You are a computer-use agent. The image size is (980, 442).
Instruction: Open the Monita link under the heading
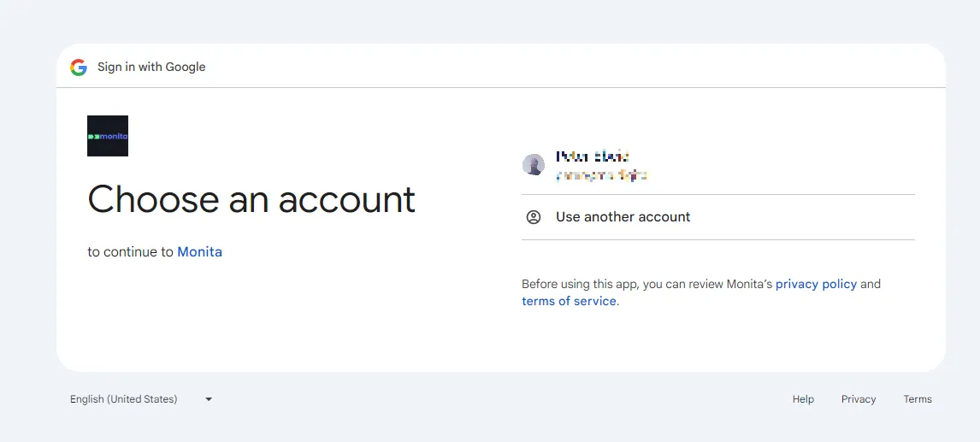[200, 252]
